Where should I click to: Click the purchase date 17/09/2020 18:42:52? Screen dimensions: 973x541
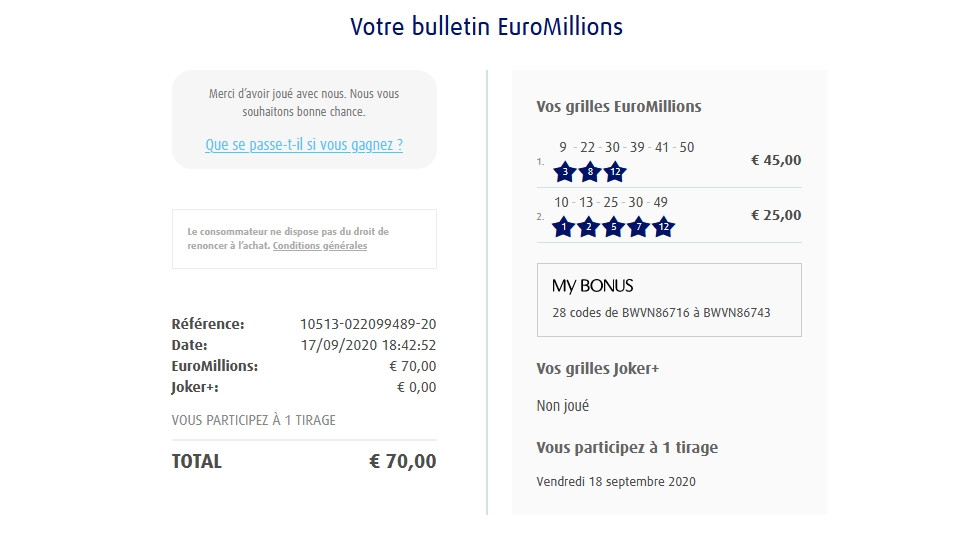pos(368,345)
